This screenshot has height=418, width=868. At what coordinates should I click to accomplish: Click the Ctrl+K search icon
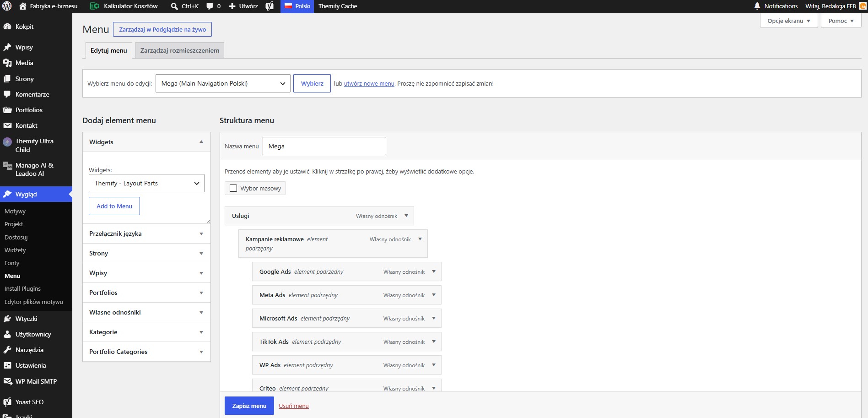[174, 6]
